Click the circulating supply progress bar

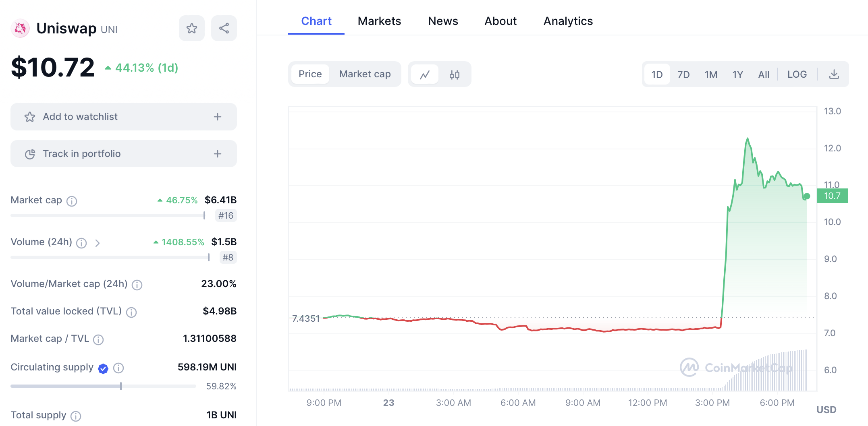103,386
